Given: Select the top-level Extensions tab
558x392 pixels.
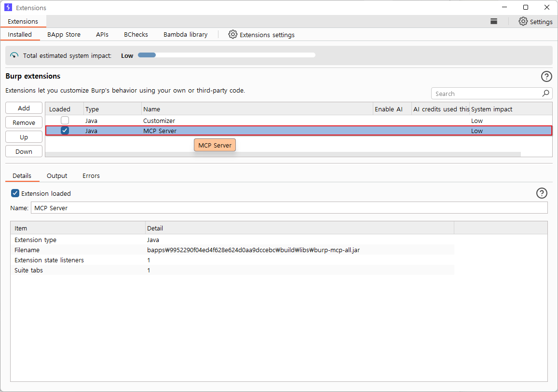Looking at the screenshot, I should coord(23,21).
